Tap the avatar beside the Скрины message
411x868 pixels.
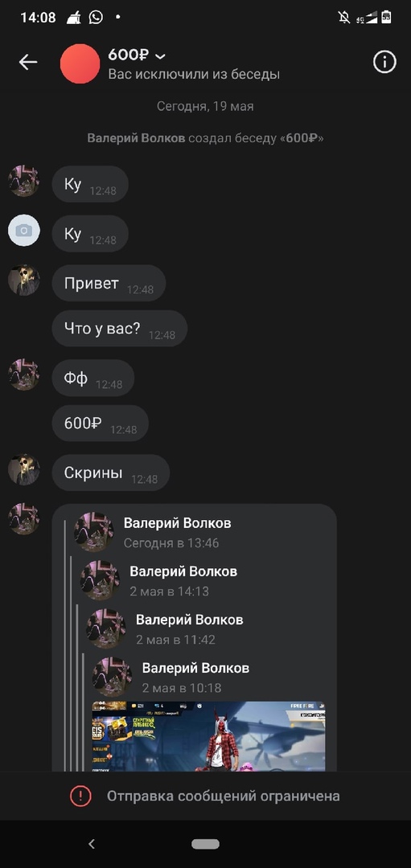point(24,469)
